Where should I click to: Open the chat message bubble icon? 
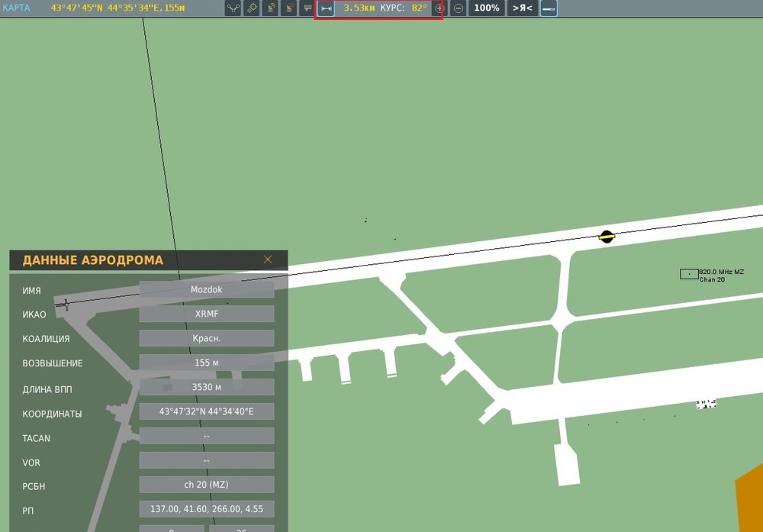[307, 8]
